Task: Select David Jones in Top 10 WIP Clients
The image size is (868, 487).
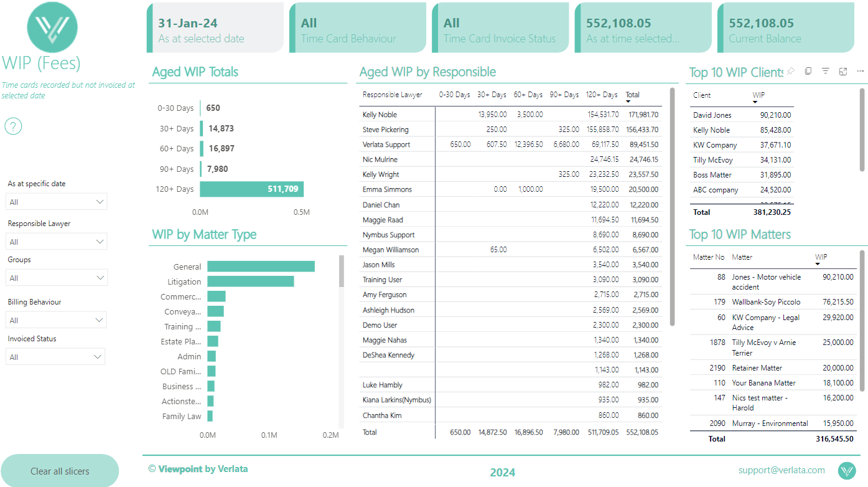Action: coord(742,115)
